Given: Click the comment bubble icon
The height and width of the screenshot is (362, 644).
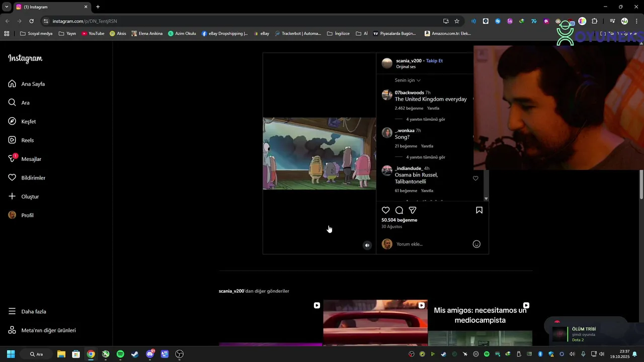Looking at the screenshot, I should coord(399,210).
